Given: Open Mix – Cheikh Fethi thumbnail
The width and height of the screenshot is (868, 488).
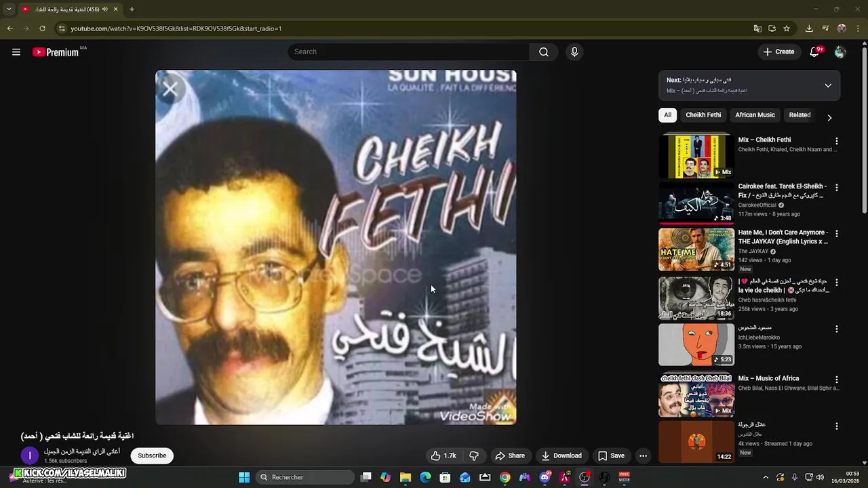Looking at the screenshot, I should (x=696, y=157).
